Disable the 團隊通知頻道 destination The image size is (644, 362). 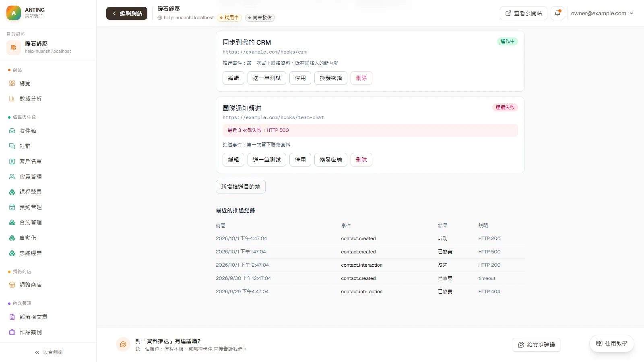coord(300,160)
